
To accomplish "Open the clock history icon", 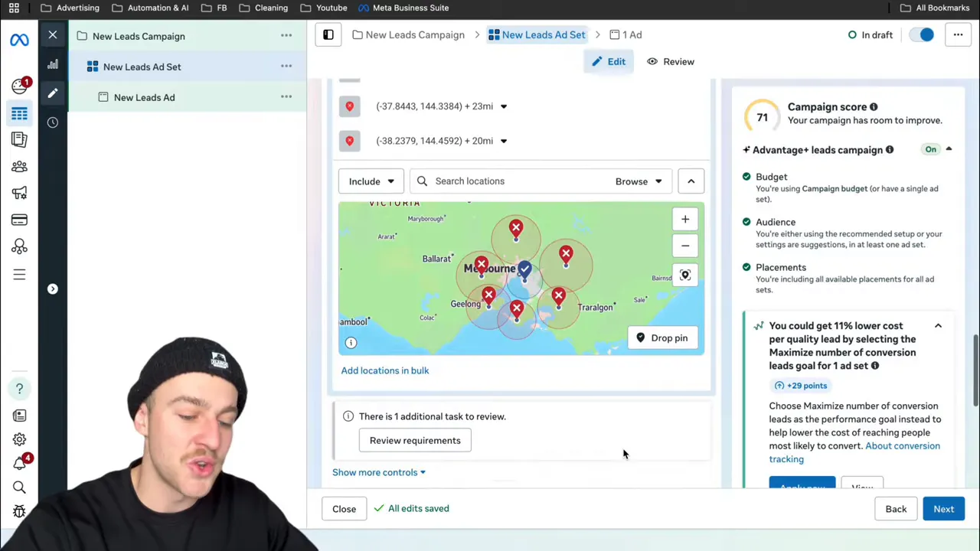I will coord(53,122).
